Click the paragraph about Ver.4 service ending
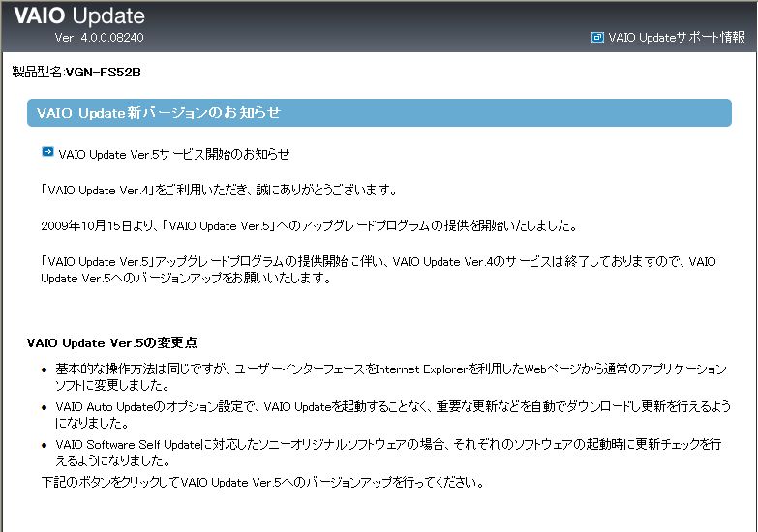This screenshot has width=758, height=532. tap(378, 270)
